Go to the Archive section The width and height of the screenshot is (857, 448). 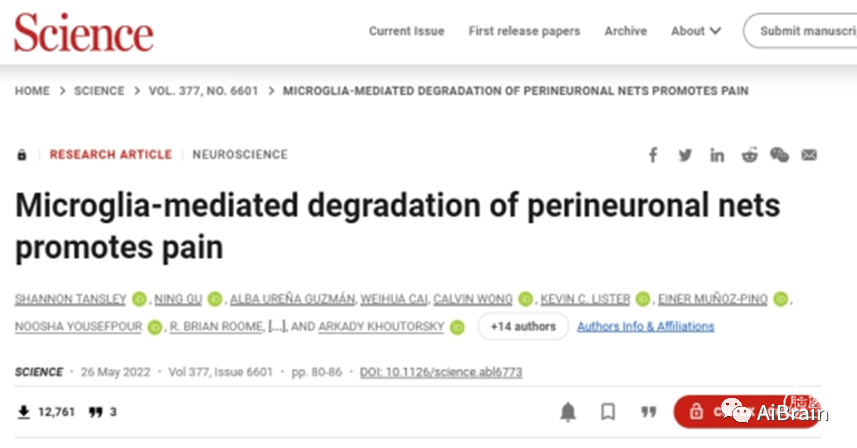click(626, 31)
